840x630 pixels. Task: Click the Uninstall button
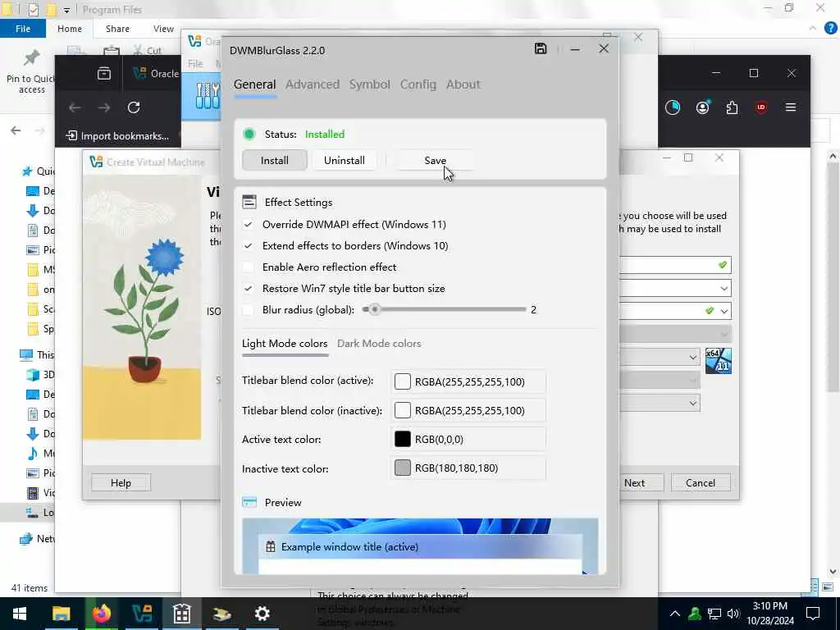[344, 160]
